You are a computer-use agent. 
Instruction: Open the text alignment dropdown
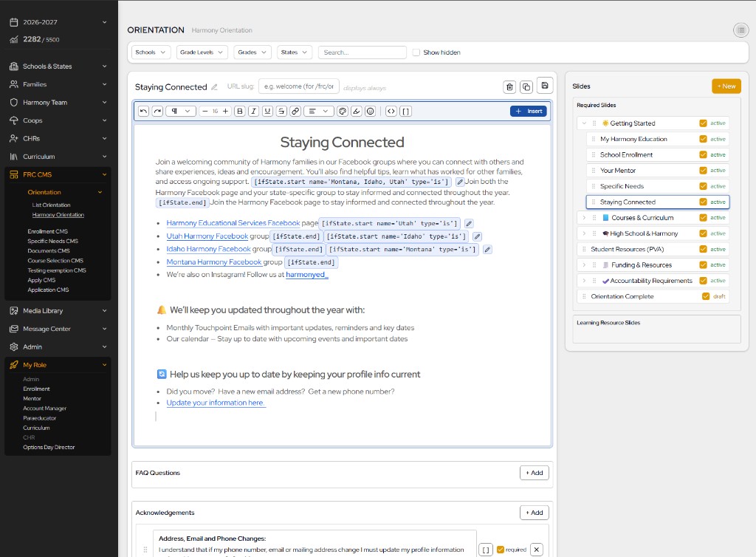[x=318, y=112]
